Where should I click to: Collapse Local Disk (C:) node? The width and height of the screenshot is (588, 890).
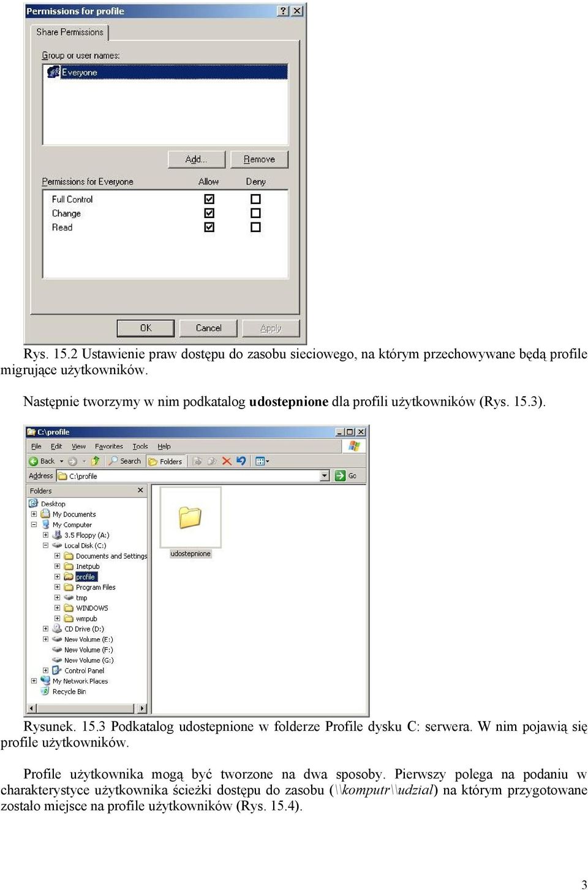tap(45, 546)
